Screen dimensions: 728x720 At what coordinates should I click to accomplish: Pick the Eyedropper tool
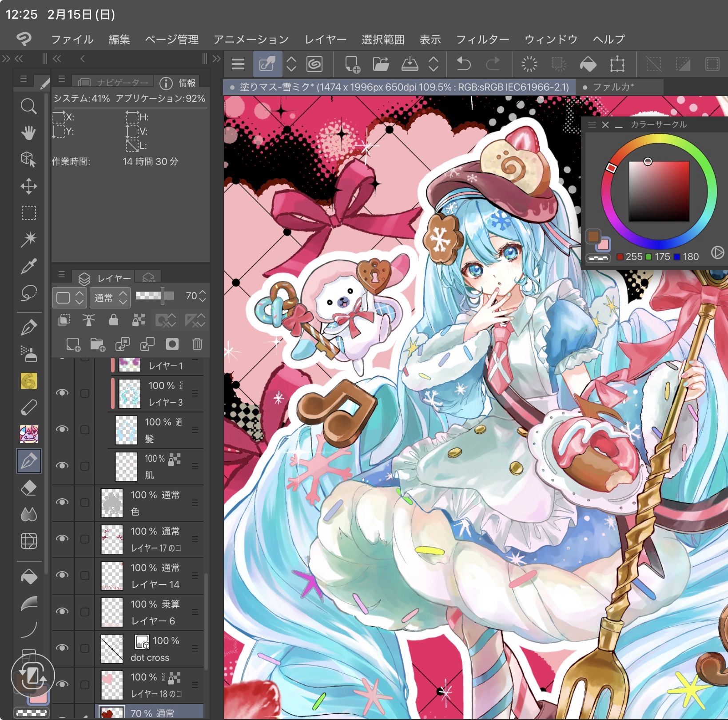pos(29,266)
